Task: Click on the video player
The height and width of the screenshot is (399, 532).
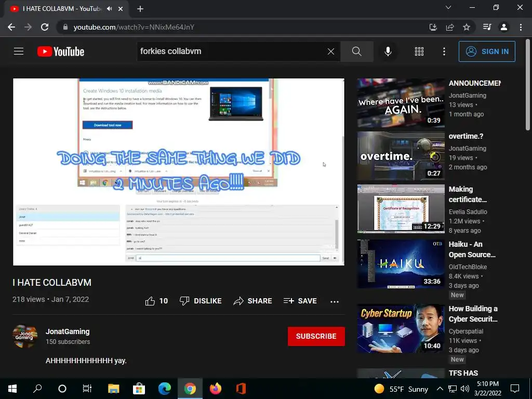Action: (x=179, y=171)
